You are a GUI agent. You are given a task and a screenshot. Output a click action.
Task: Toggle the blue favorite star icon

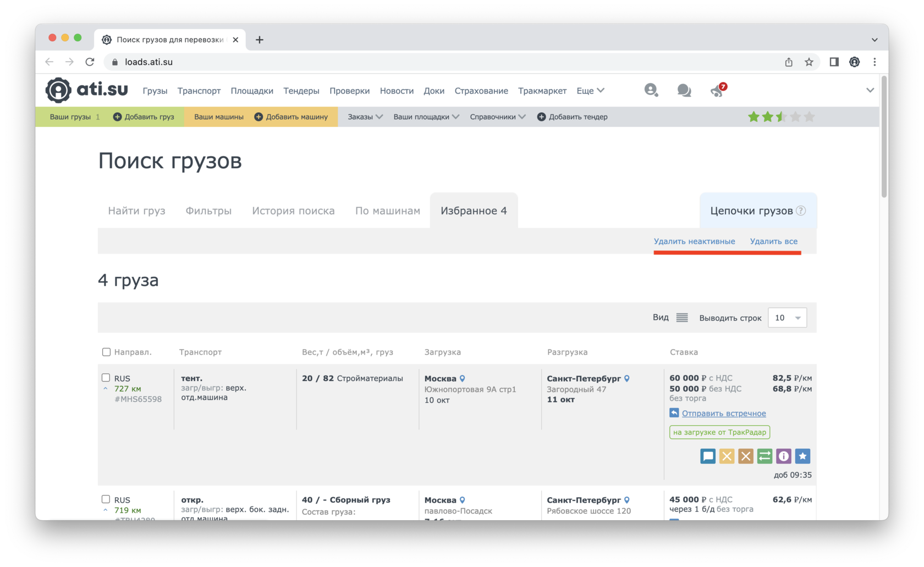pos(802,456)
